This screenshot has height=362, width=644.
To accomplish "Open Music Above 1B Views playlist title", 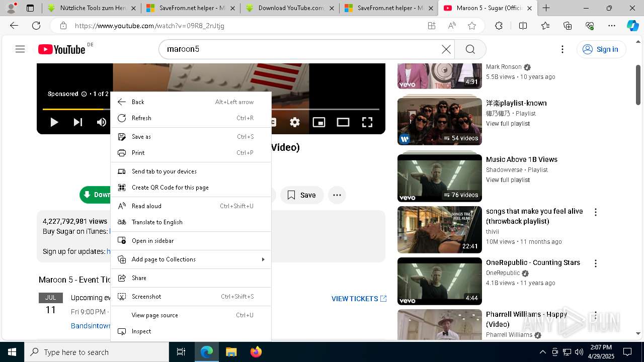I will (x=522, y=159).
